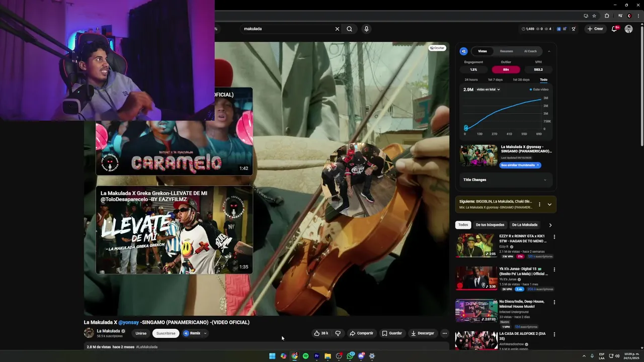Toggle the Este video chart legend

click(539, 89)
